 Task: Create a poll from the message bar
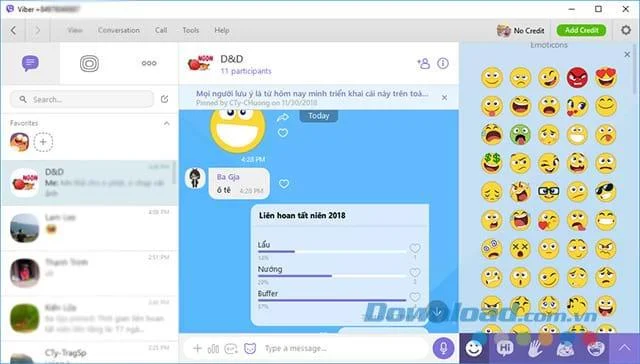coord(213,348)
